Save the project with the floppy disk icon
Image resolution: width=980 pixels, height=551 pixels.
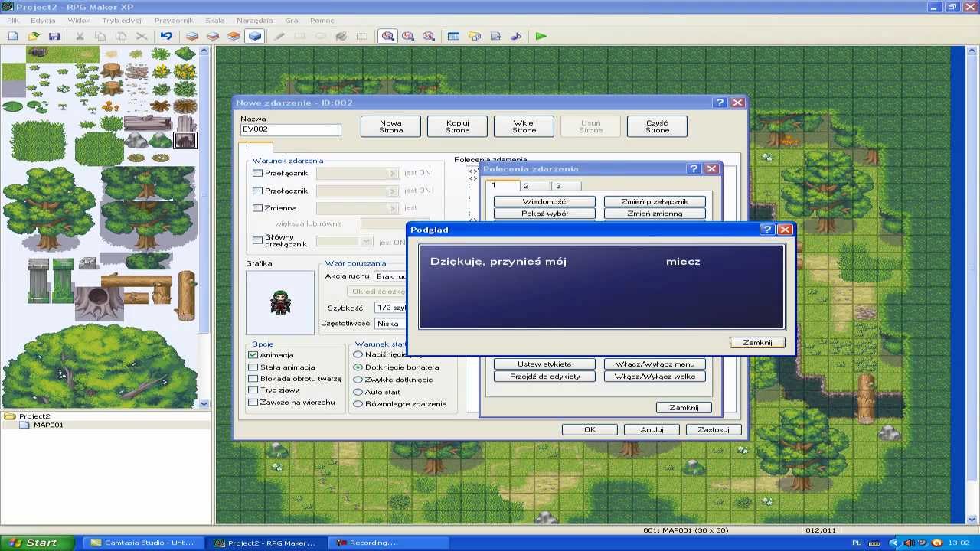click(x=54, y=36)
